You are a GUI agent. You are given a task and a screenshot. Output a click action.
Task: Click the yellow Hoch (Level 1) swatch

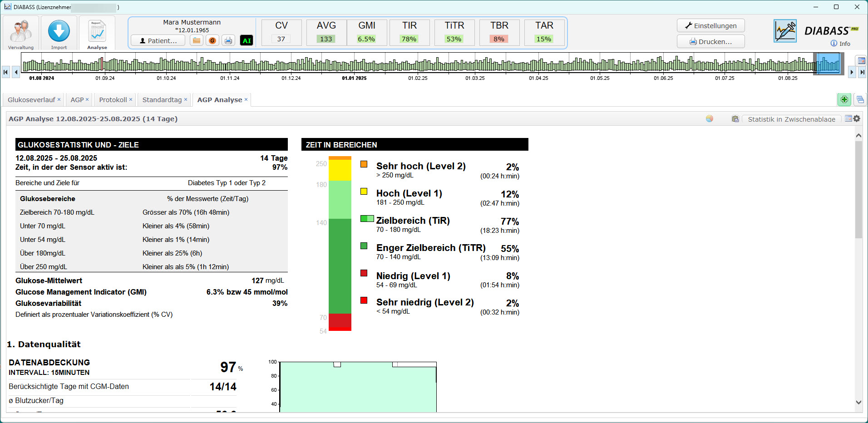[x=364, y=192]
